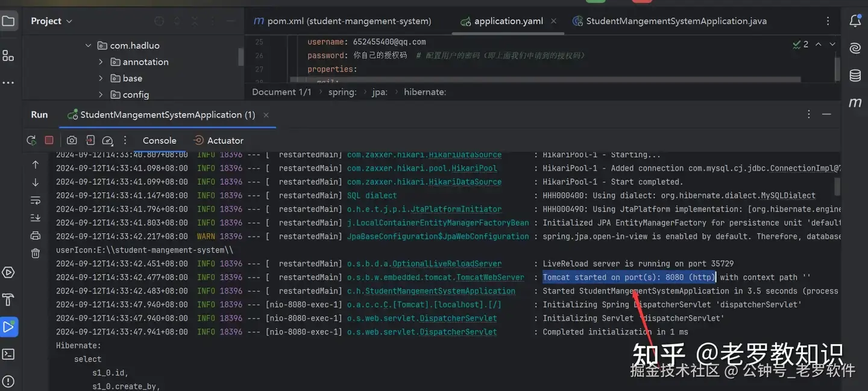Print console output with printer icon
The height and width of the screenshot is (391, 868).
pos(36,236)
